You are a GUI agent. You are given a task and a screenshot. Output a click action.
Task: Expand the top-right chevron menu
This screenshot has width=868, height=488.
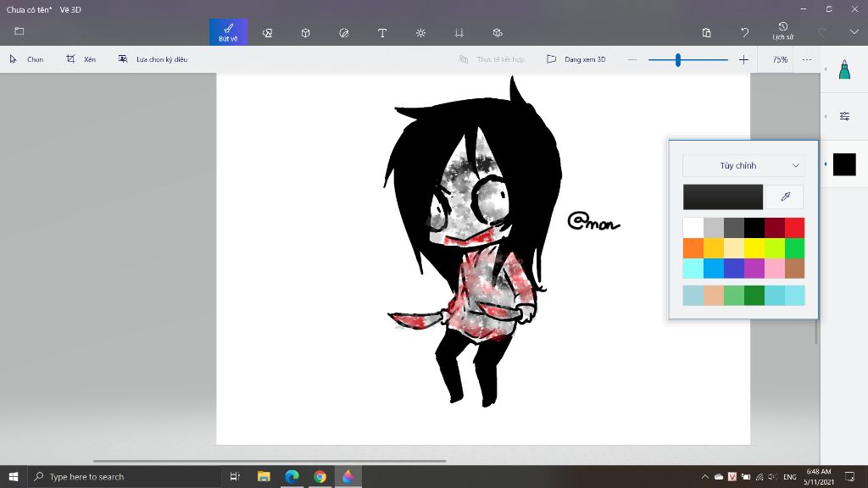point(854,32)
